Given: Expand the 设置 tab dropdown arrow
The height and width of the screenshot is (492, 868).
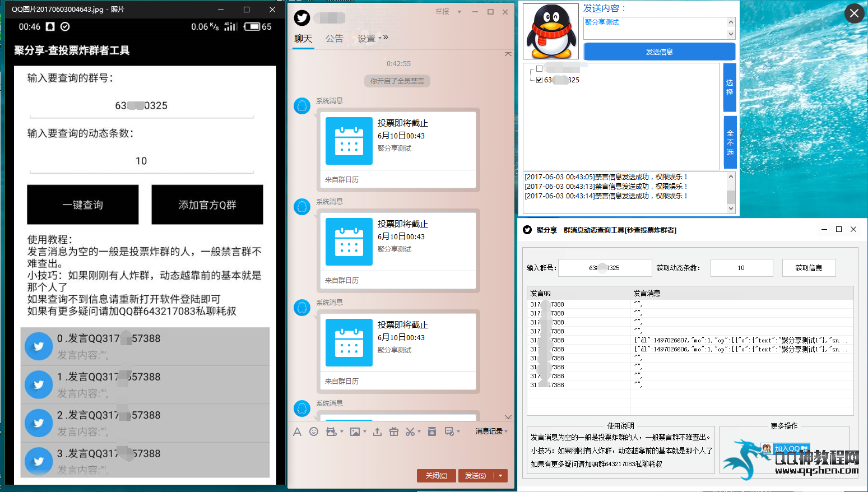Looking at the screenshot, I should [380, 38].
